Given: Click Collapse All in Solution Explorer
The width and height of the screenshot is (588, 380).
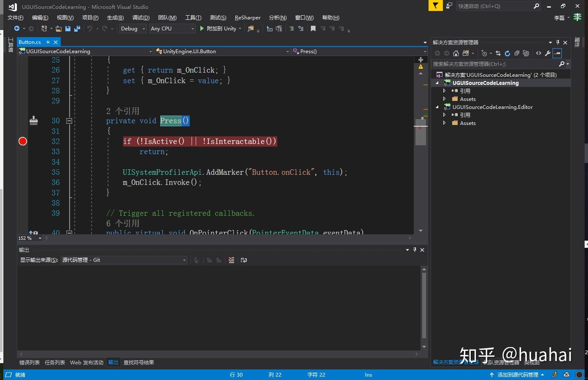Looking at the screenshot, I should click(517, 53).
